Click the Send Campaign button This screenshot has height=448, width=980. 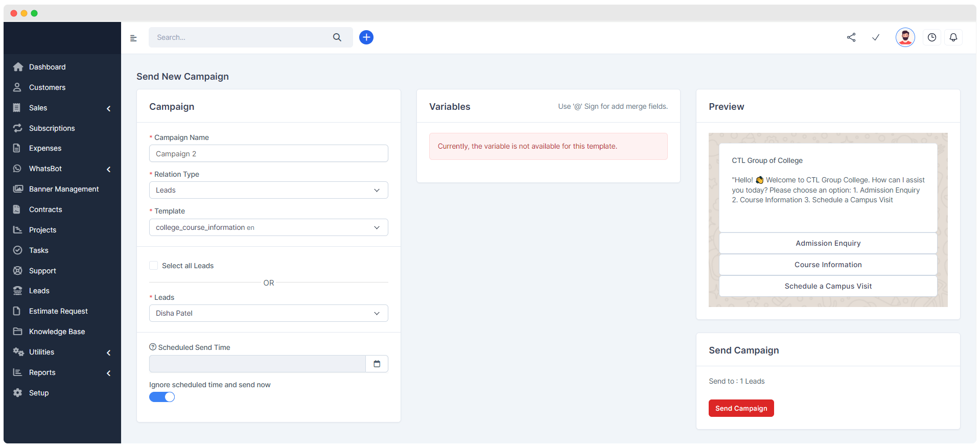tap(741, 408)
